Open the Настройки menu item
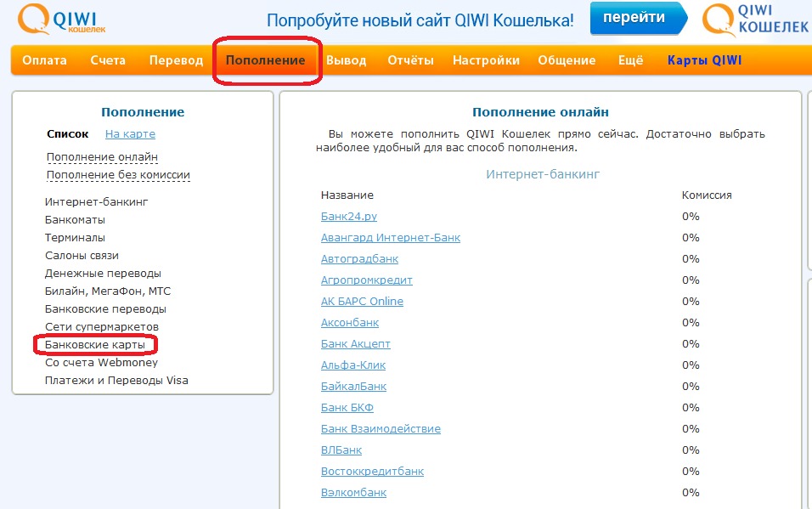This screenshot has width=812, height=509. click(x=486, y=60)
